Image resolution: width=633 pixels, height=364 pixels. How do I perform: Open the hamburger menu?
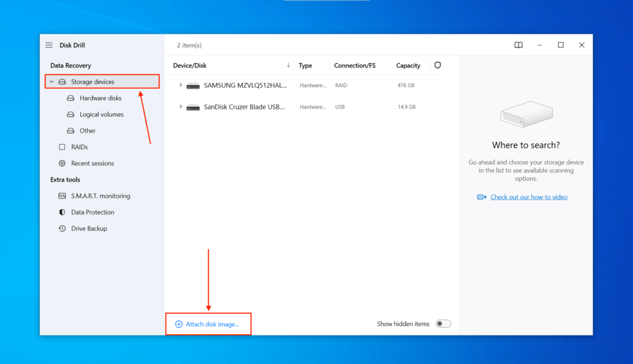coord(49,44)
